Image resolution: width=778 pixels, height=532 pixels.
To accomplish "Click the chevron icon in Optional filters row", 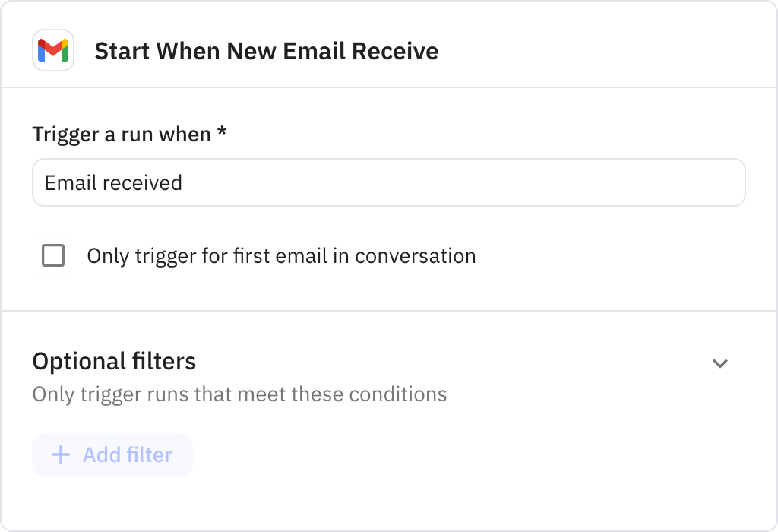I will [x=721, y=365].
